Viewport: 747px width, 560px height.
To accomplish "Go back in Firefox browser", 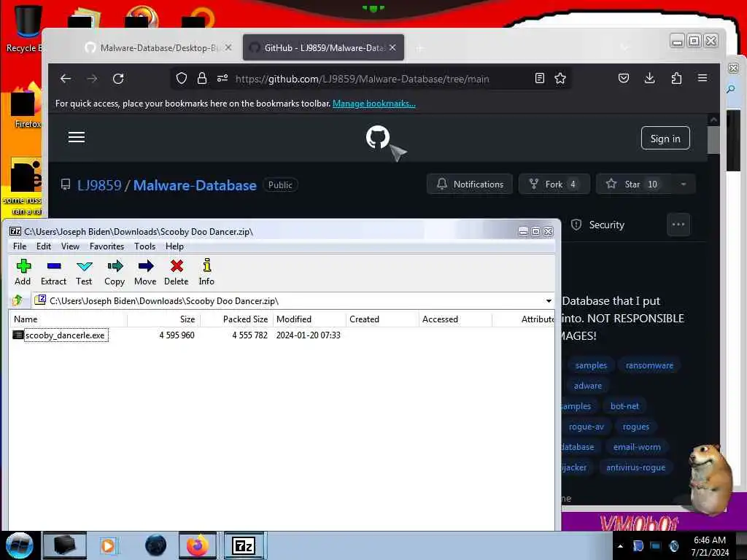I will [66, 79].
